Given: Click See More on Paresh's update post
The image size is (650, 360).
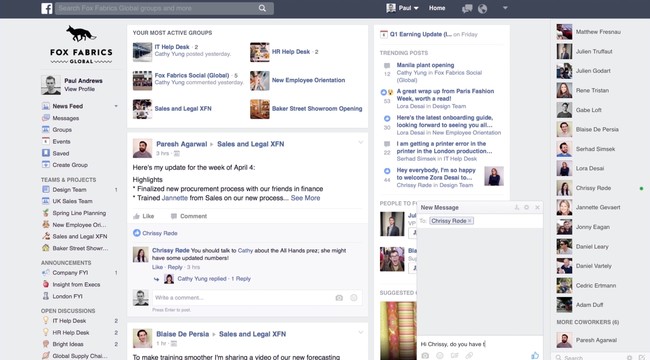Looking at the screenshot, I should click(305, 198).
